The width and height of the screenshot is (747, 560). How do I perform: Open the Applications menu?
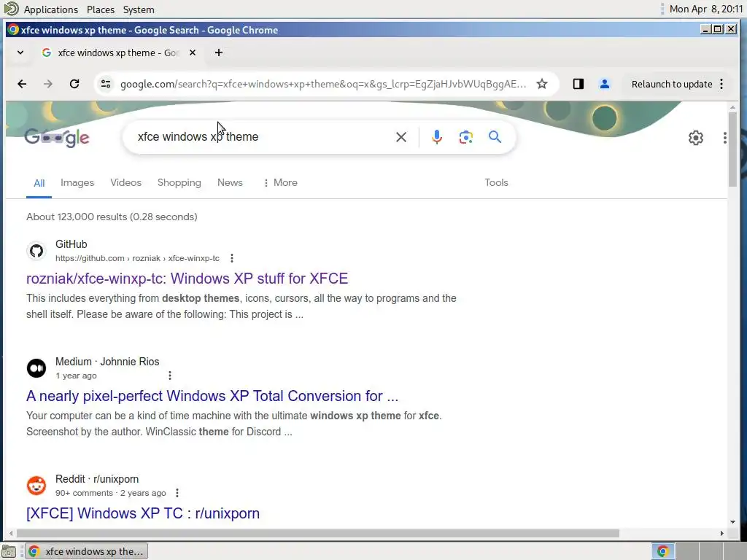(x=50, y=9)
